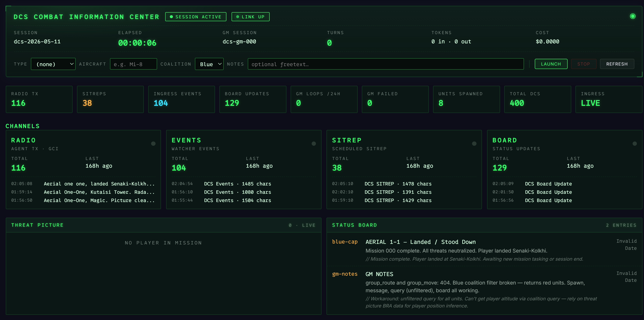644x320 pixels.
Task: Open the TYPE dropdown showing (none)
Action: point(53,64)
